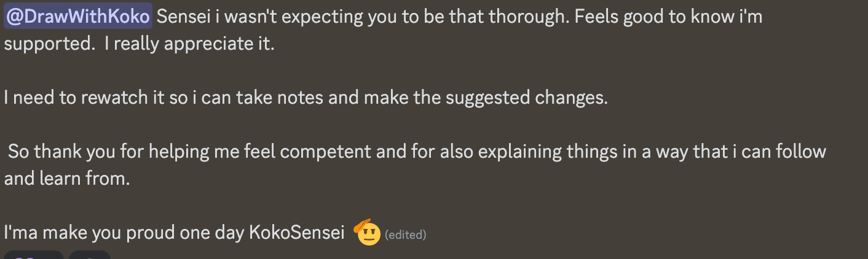The height and width of the screenshot is (259, 868).
Task: Click the second reaction pill below the message
Action: (x=90, y=255)
